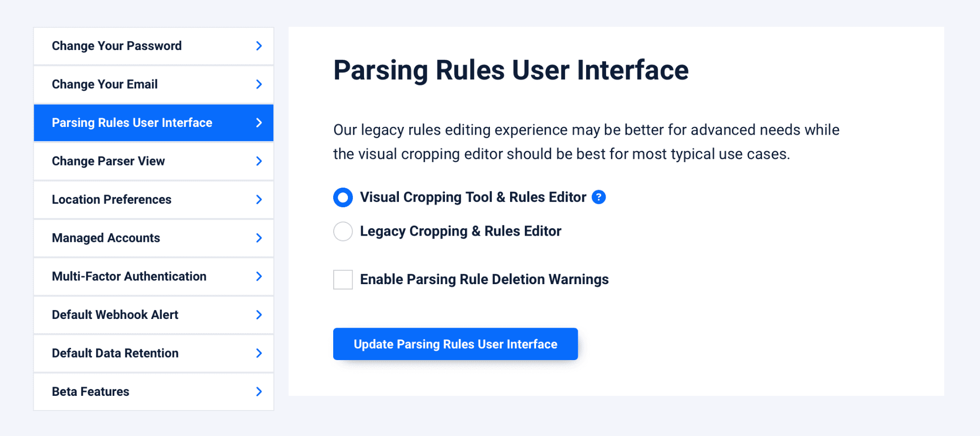The height and width of the screenshot is (436, 980).
Task: Click chevron arrow beside Change Parser View
Action: pyautogui.click(x=259, y=161)
